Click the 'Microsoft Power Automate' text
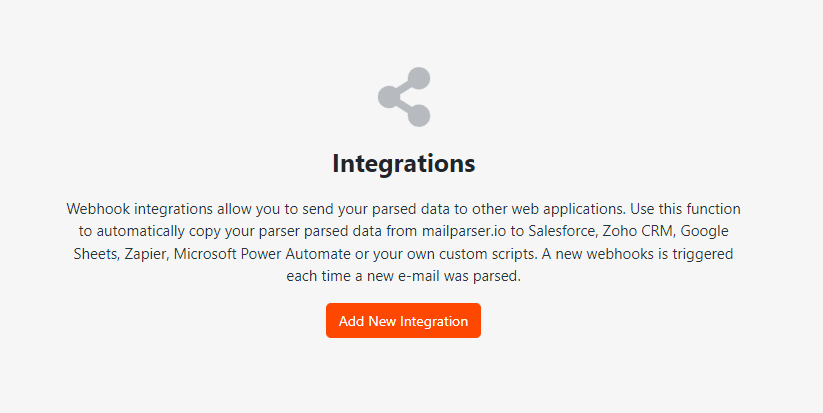 (262, 254)
